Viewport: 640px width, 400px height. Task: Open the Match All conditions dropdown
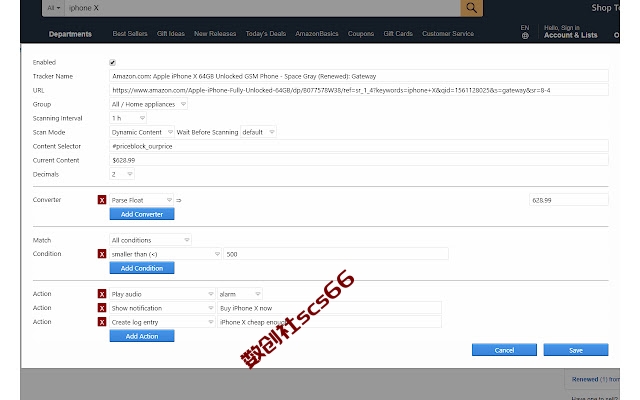point(150,240)
